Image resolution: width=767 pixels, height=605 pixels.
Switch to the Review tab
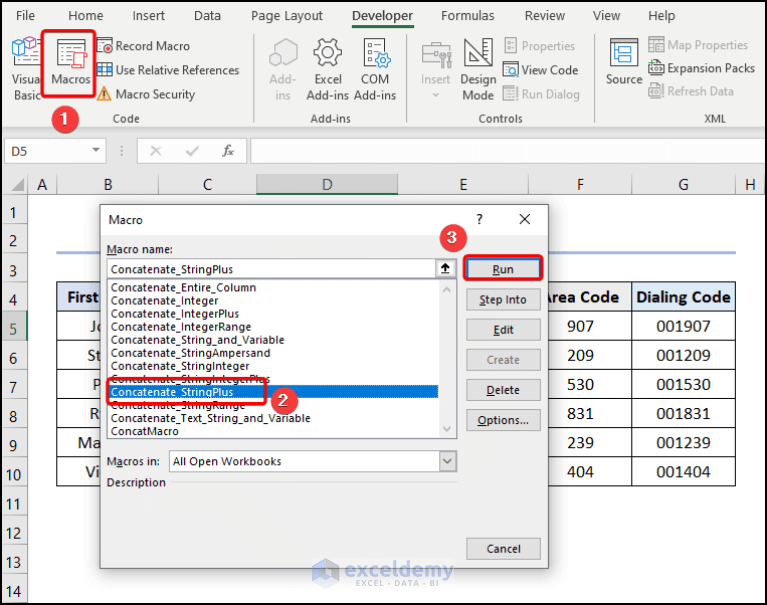click(x=544, y=16)
